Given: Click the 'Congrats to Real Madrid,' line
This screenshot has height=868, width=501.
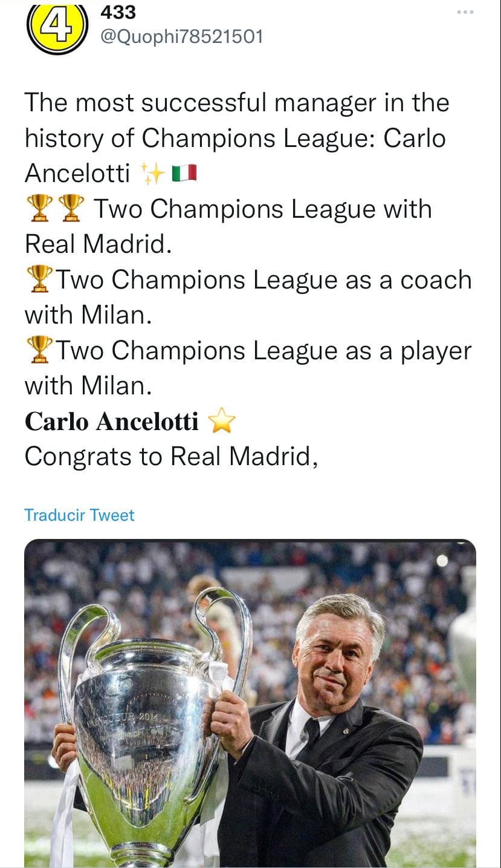Looking at the screenshot, I should pyautogui.click(x=171, y=456).
